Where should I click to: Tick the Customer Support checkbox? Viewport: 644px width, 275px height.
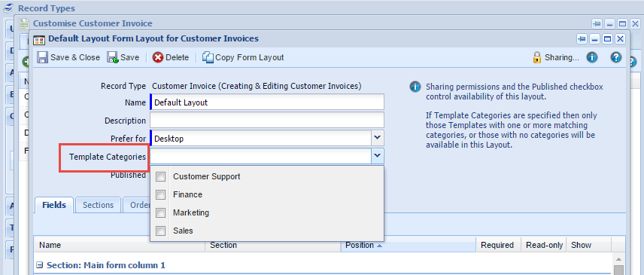point(160,177)
